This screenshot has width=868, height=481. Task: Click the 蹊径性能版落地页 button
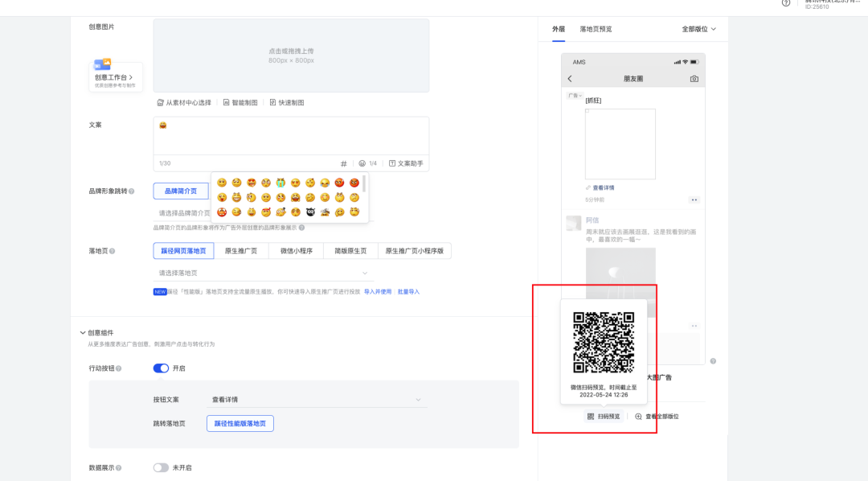(240, 423)
